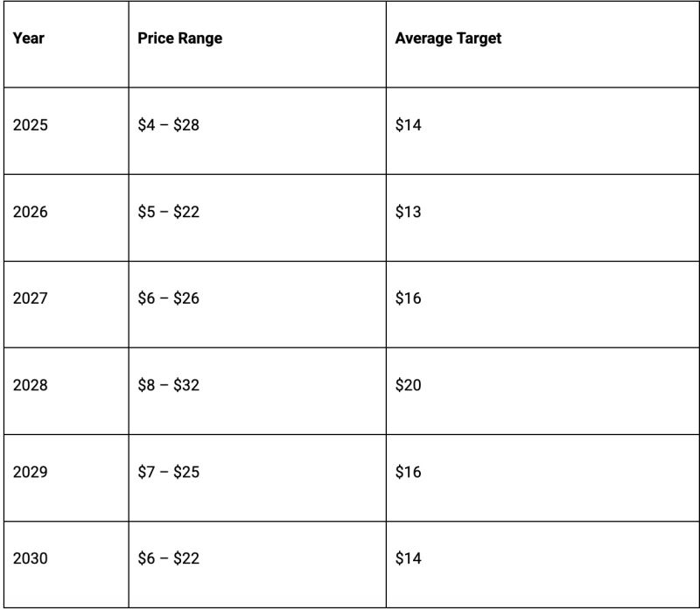Select the 2027 year cell
Screen dimensions: 700x610
pyautogui.click(x=31, y=298)
